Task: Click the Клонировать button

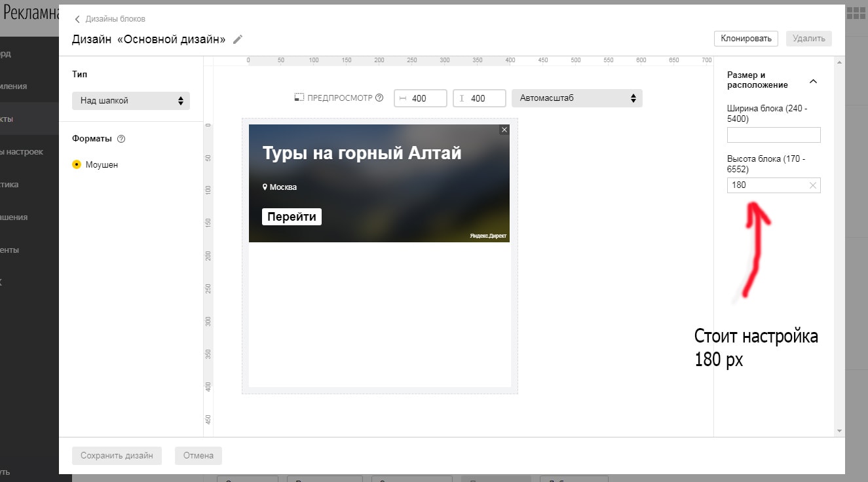Action: (x=746, y=38)
